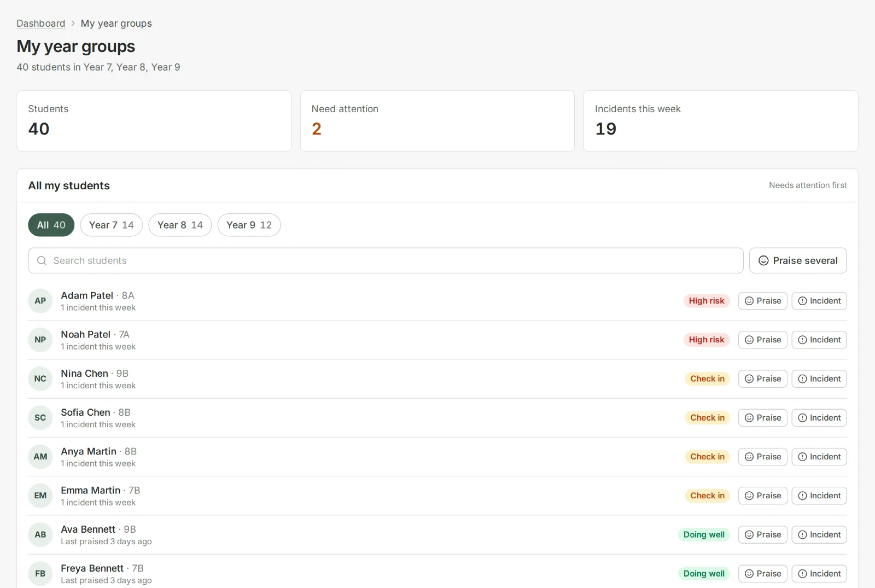875x588 pixels.
Task: Filter students by Year 9
Action: pos(249,225)
